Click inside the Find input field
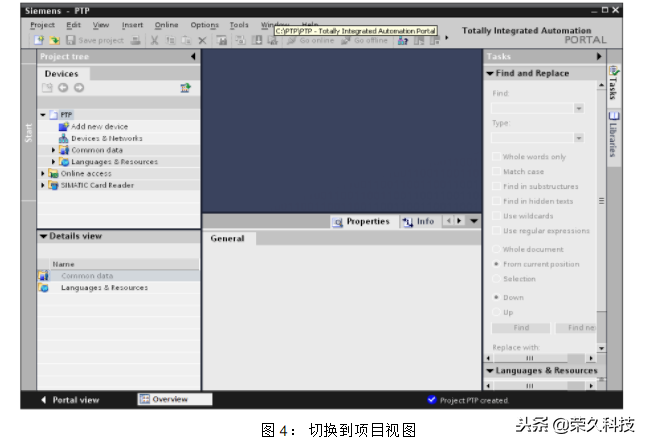 (x=533, y=108)
